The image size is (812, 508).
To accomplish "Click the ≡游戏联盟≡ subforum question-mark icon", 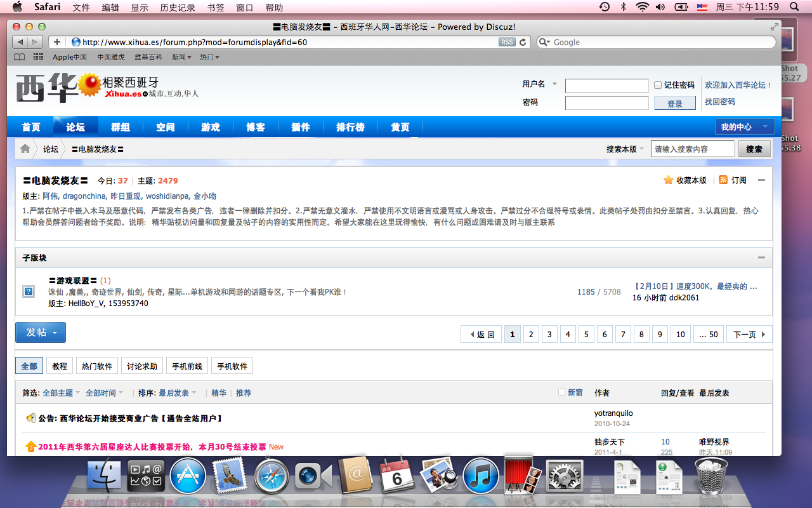I will tap(28, 291).
